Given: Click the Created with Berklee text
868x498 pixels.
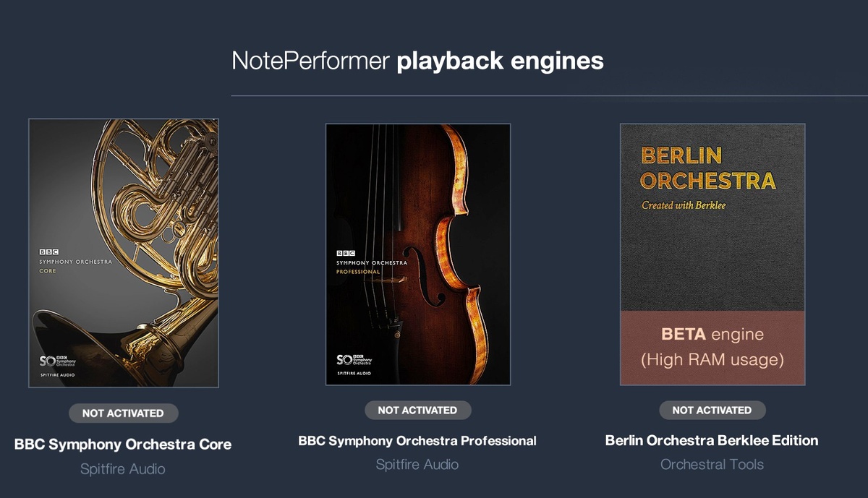Looking at the screenshot, I should (684, 205).
